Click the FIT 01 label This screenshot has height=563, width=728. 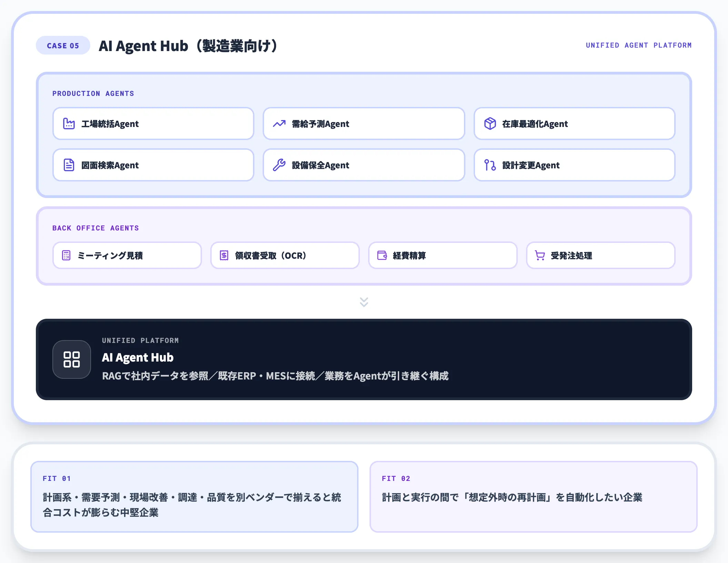click(x=57, y=478)
